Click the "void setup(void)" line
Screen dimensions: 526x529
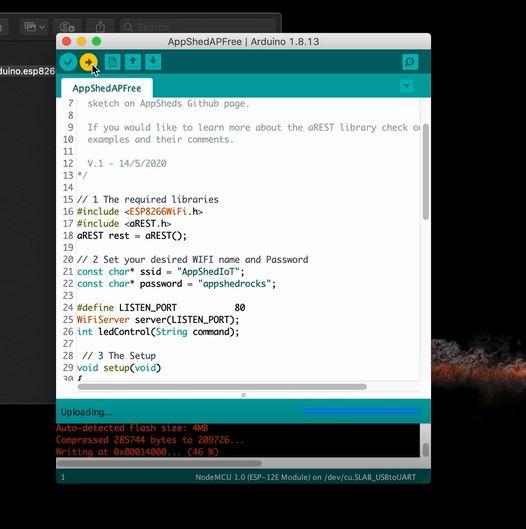tap(119, 368)
